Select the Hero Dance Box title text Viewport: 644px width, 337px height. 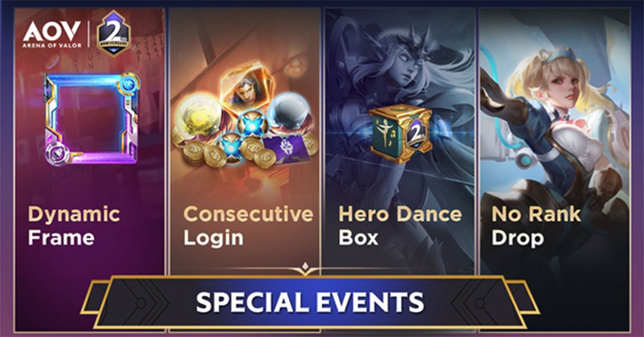click(x=400, y=226)
